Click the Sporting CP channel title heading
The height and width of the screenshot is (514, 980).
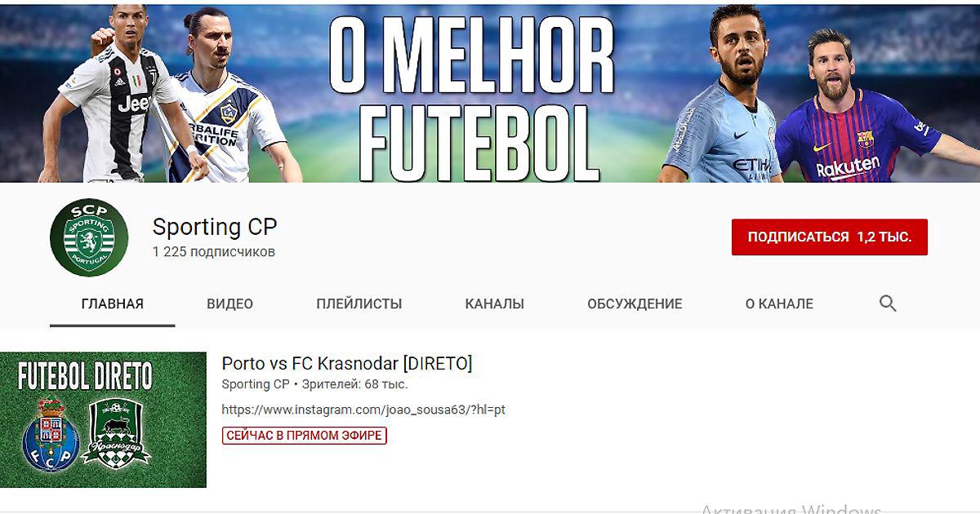215,226
